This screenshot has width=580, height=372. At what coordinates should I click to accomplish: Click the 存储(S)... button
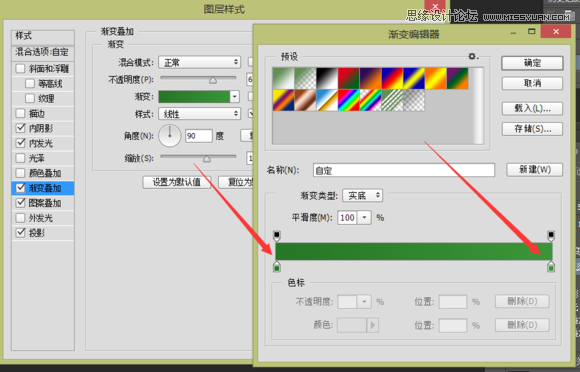click(532, 129)
